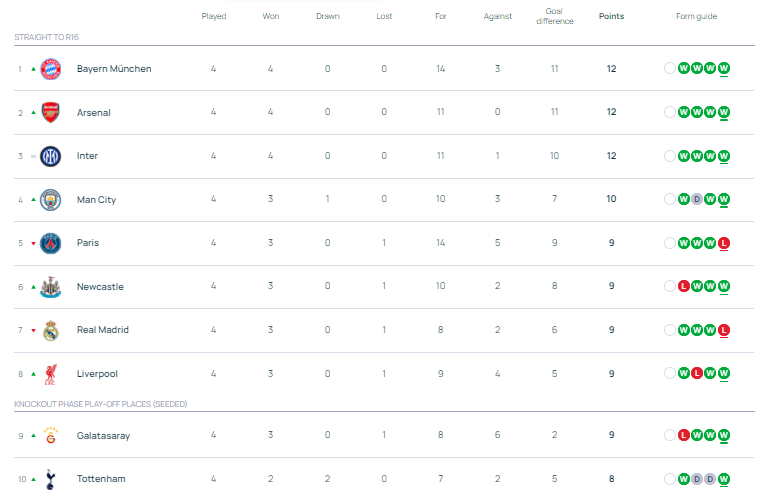Viewport: 768px width, 499px height.
Task: Select the Real Madrid crest
Action: point(51,330)
